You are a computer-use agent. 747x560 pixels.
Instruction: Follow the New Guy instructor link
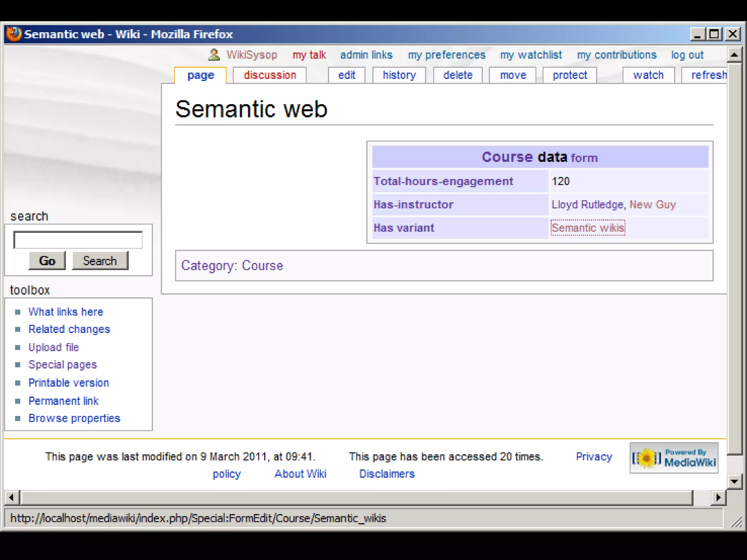pyautogui.click(x=653, y=205)
